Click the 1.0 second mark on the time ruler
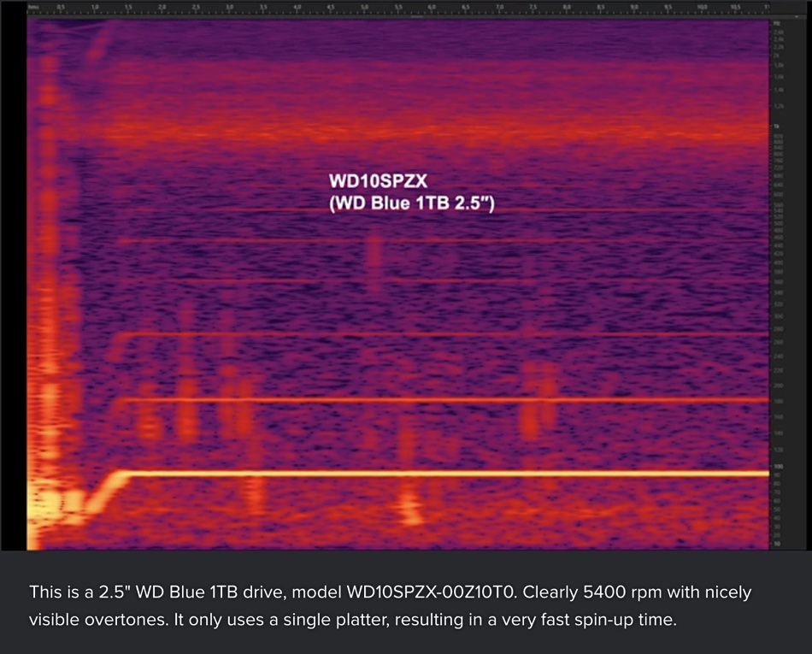This screenshot has height=654, width=812. click(95, 7)
